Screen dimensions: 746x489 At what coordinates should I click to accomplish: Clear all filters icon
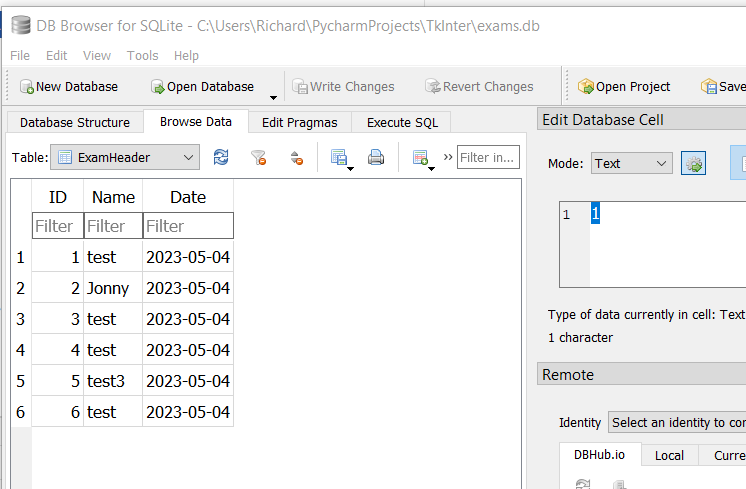[258, 157]
